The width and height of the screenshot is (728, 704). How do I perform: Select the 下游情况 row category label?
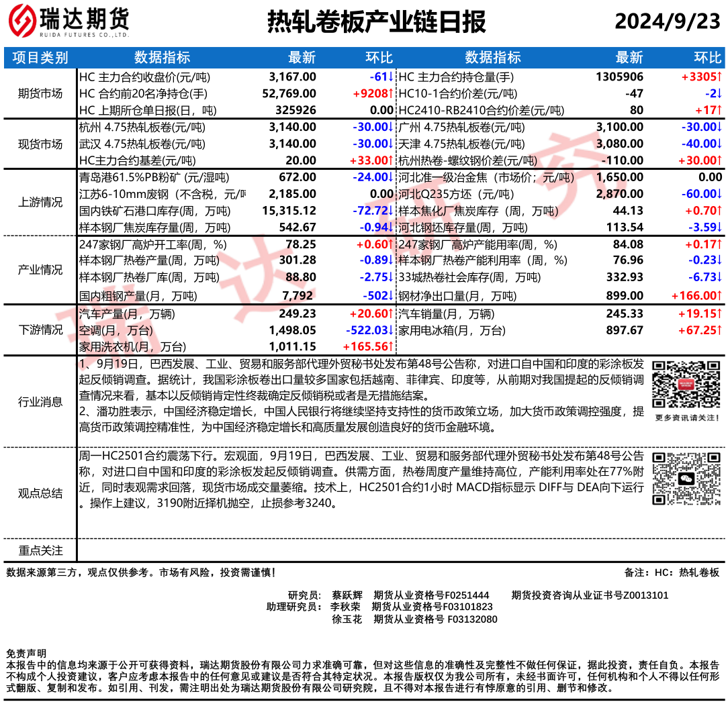point(40,330)
